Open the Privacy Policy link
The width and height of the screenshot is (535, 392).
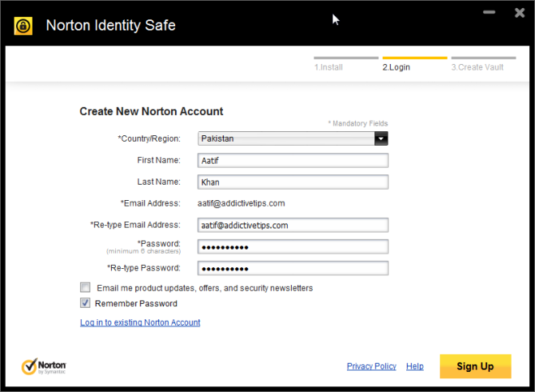coord(371,366)
